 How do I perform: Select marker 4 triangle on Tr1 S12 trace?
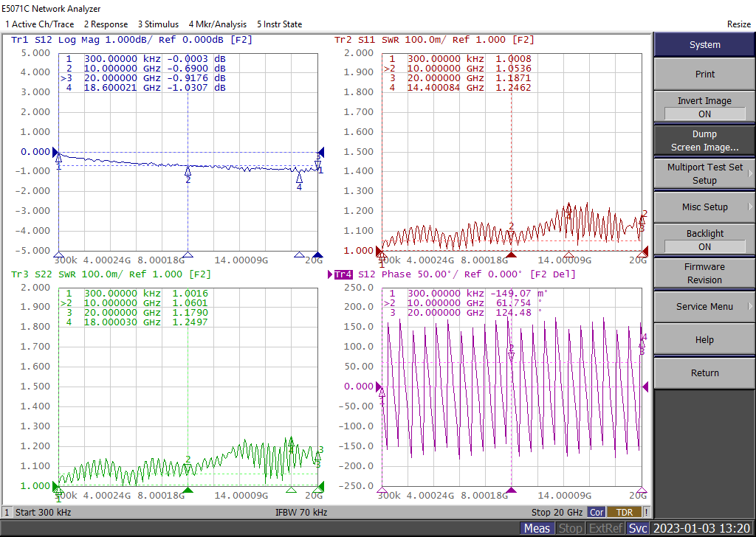299,178
